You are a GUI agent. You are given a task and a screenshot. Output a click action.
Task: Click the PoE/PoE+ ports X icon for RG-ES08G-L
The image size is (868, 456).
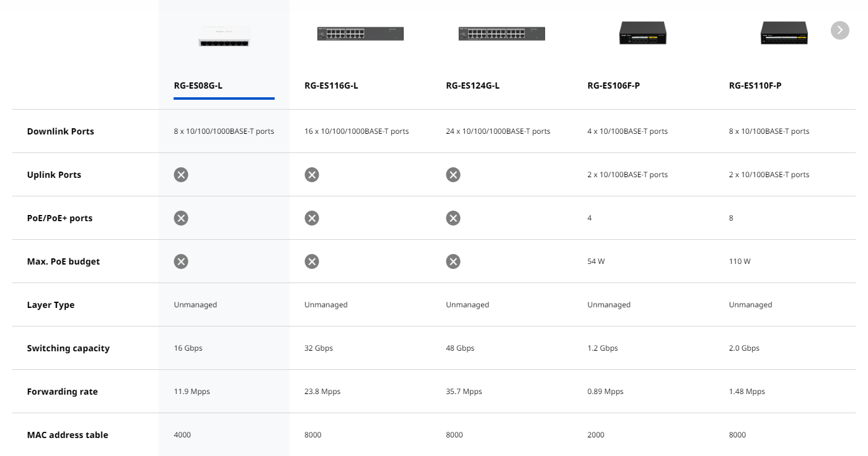(181, 218)
